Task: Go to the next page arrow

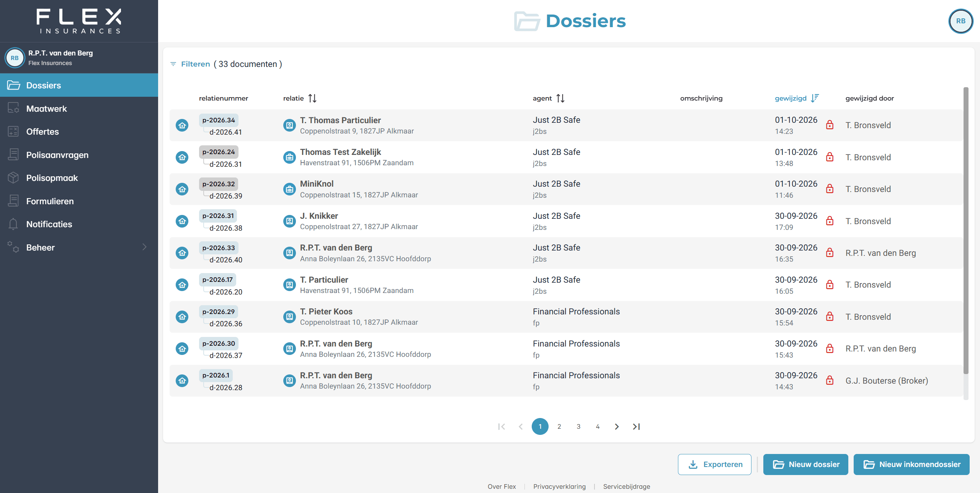Action: tap(617, 426)
